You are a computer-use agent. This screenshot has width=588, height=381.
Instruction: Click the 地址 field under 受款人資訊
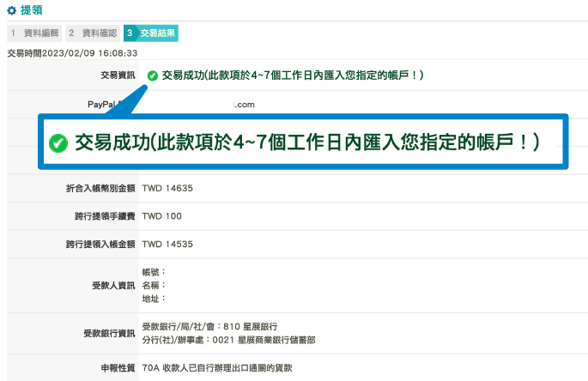(154, 299)
